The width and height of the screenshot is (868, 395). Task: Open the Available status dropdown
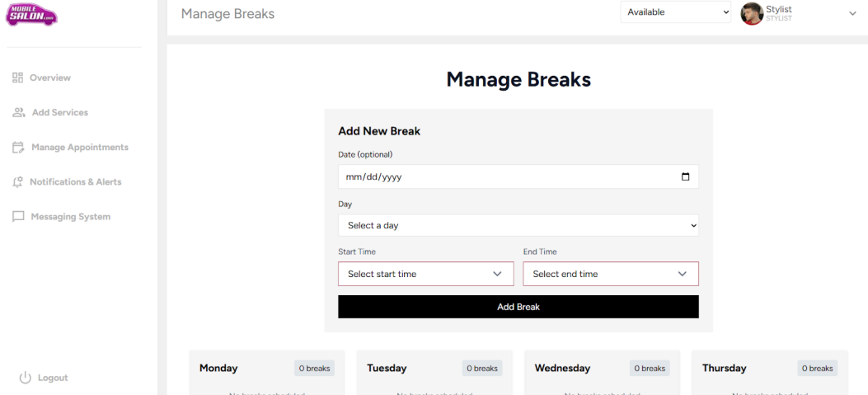point(675,12)
